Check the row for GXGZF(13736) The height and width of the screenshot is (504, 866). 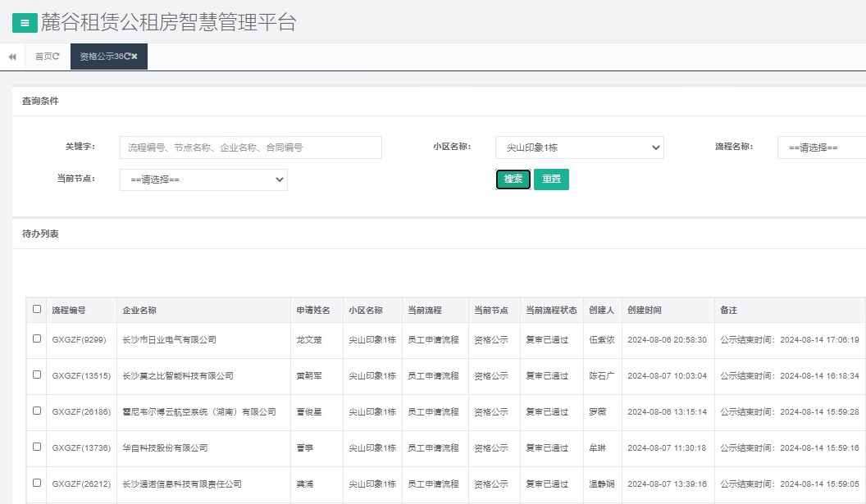click(x=35, y=448)
